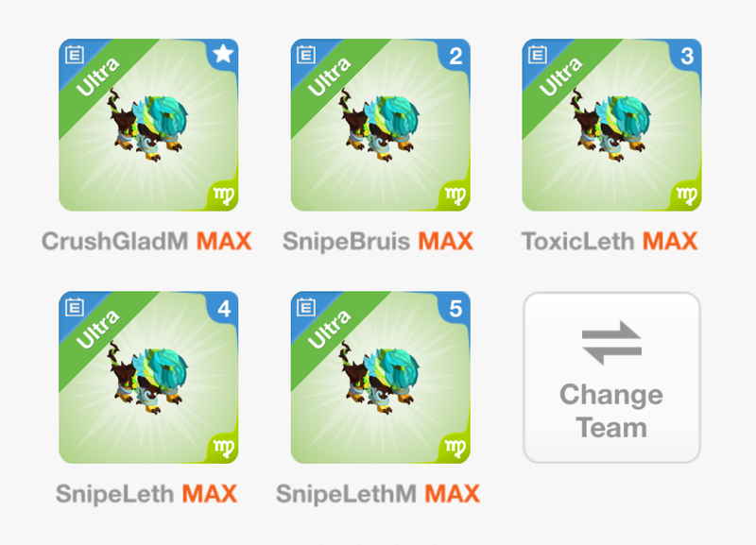Click the SnipeLeth monster artwork
This screenshot has width=756, height=545.
pyautogui.click(x=148, y=378)
